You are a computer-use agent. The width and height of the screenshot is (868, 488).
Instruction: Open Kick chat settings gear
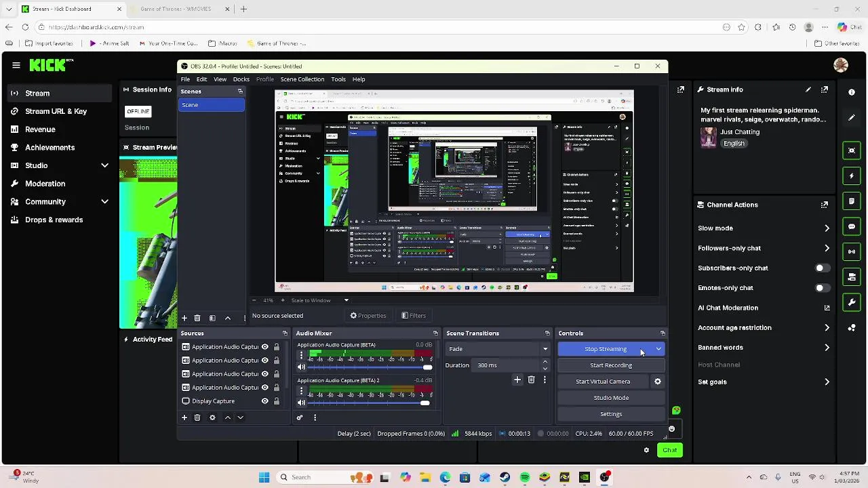(646, 450)
